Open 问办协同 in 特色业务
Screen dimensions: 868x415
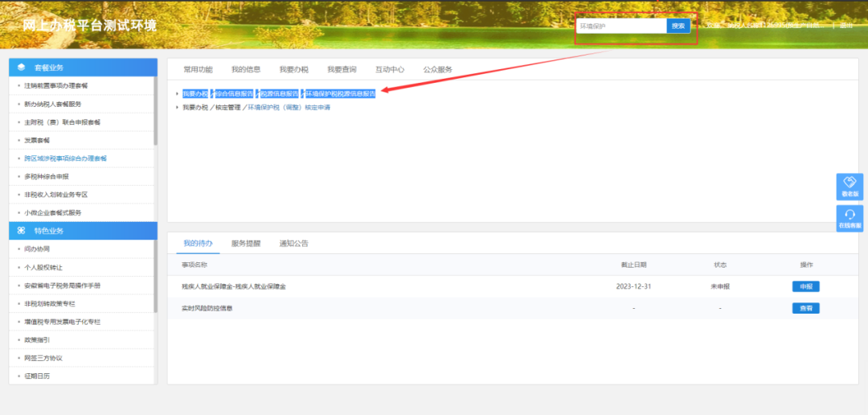tap(37, 249)
